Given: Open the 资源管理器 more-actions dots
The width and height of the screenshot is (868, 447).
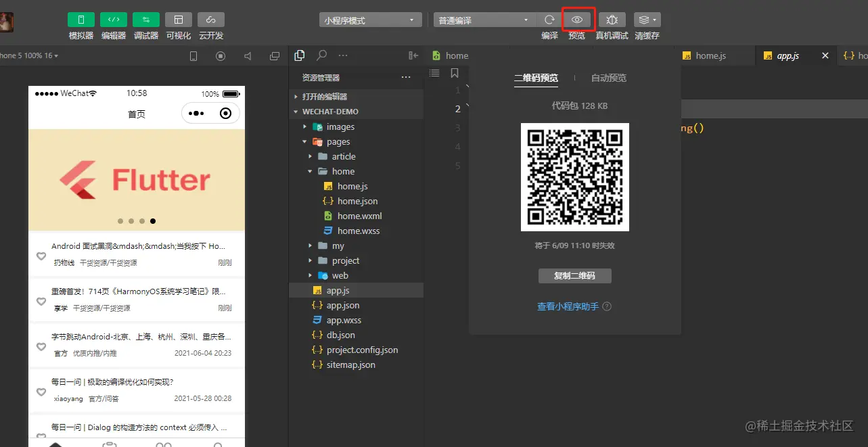Looking at the screenshot, I should tap(406, 78).
